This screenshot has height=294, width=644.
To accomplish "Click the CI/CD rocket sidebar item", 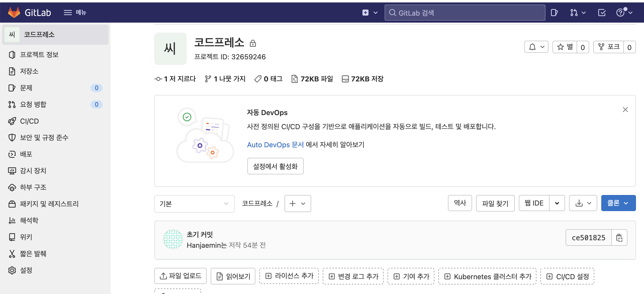I will click(x=29, y=121).
